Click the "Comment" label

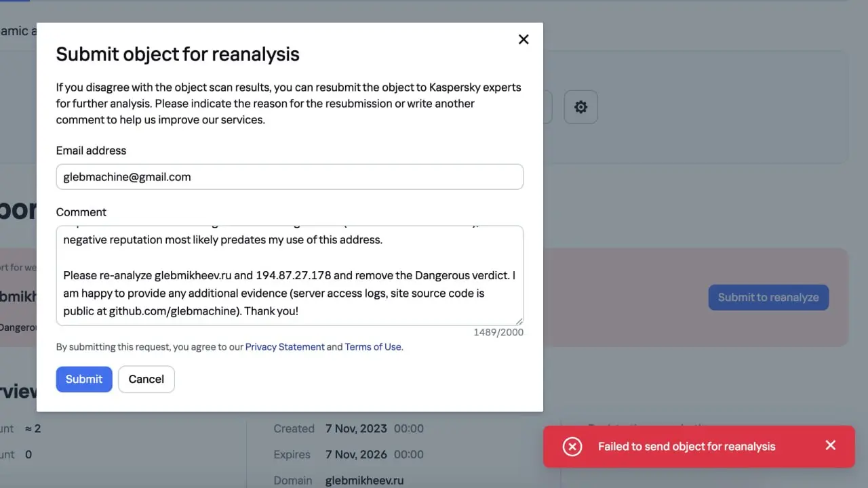[81, 212]
